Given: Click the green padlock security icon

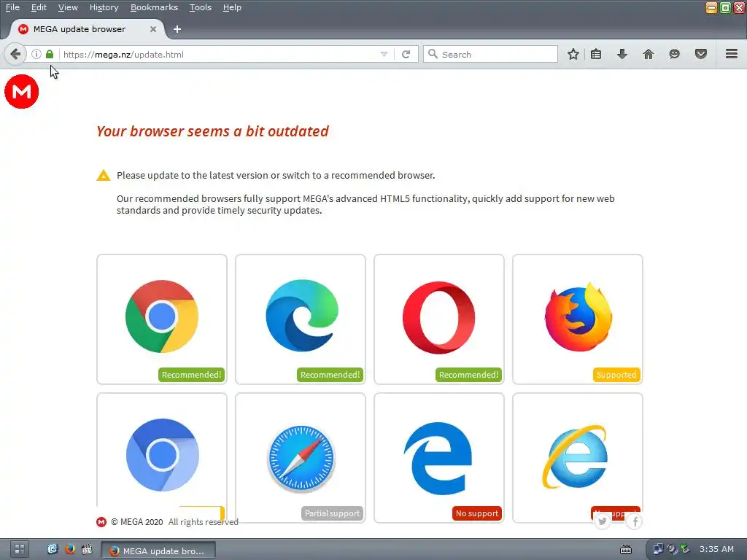Looking at the screenshot, I should [x=50, y=54].
